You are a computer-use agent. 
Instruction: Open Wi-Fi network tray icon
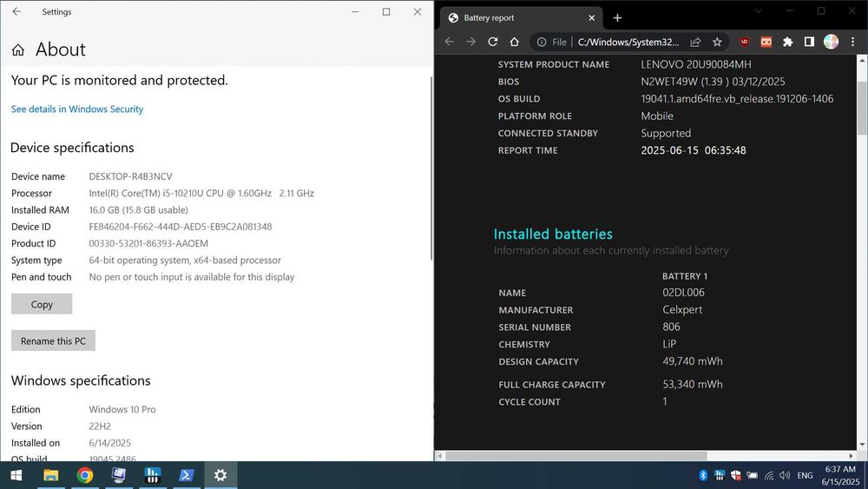pos(769,475)
